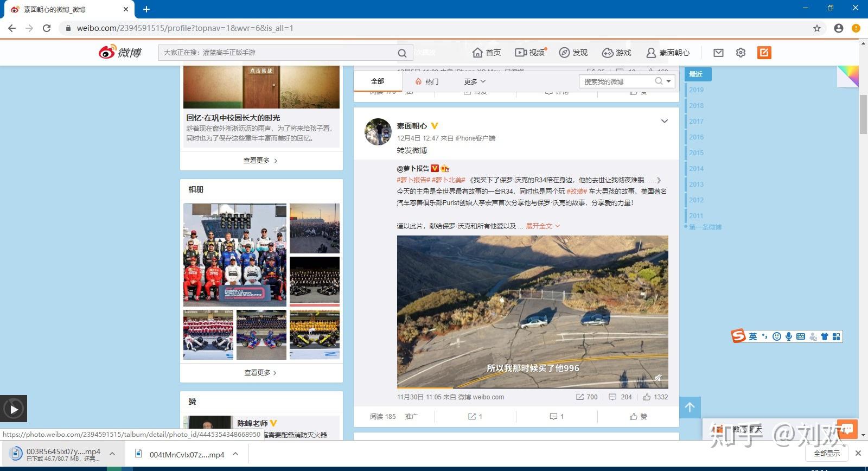Click 展开全文 to expand post
The image size is (868, 471).
(x=542, y=226)
